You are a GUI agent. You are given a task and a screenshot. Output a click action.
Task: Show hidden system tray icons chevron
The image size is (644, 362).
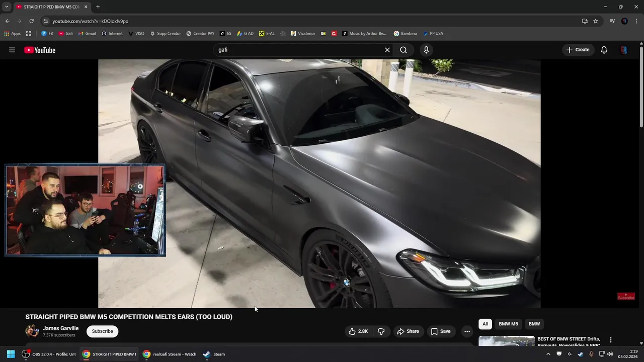tap(548, 354)
